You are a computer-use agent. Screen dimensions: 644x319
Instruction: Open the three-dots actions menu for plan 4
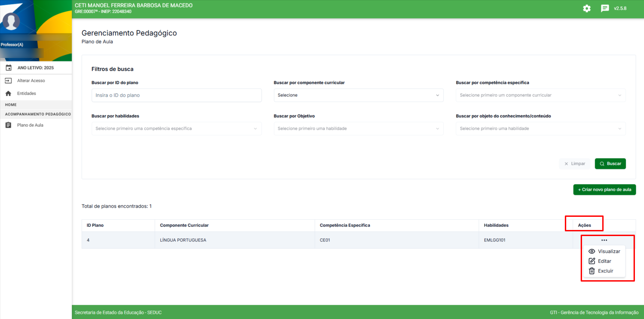pyautogui.click(x=604, y=240)
